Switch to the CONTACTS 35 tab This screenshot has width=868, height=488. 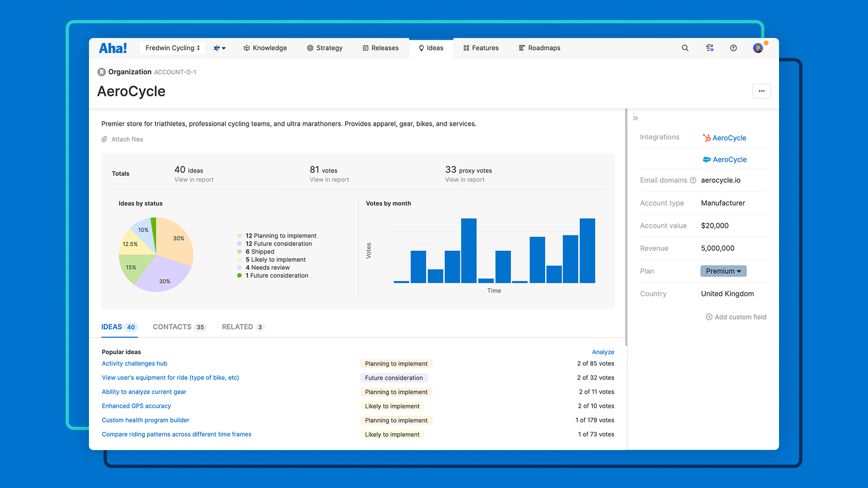pos(180,327)
